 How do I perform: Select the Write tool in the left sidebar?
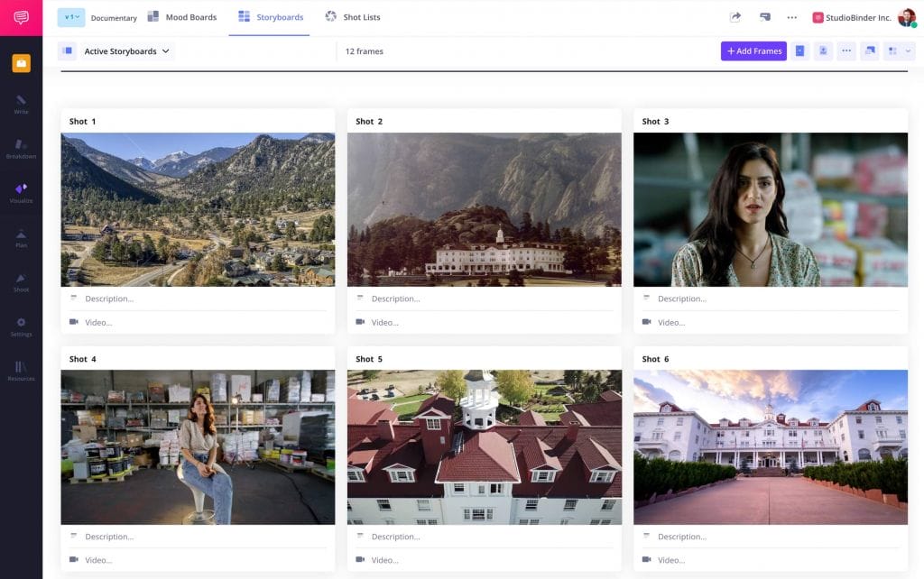(21, 103)
